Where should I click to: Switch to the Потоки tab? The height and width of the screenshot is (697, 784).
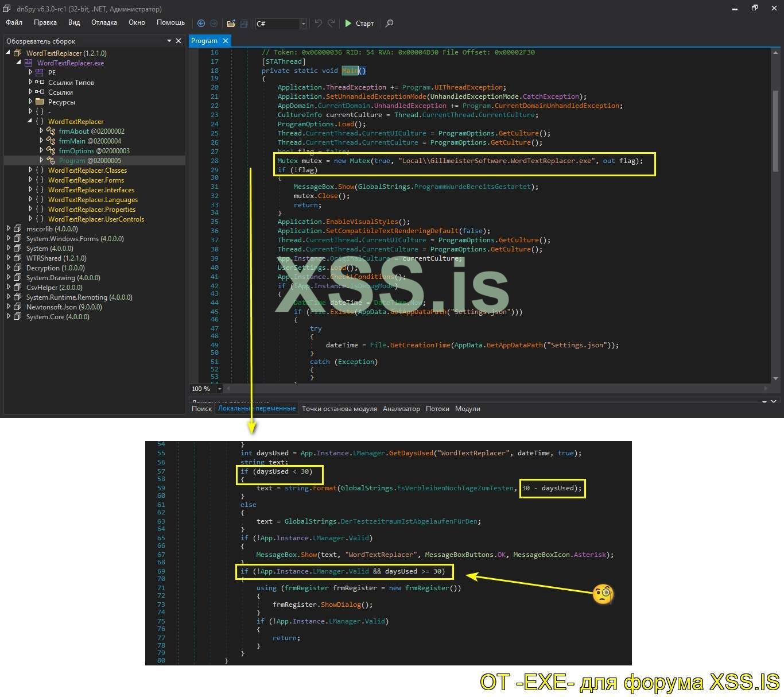point(437,409)
